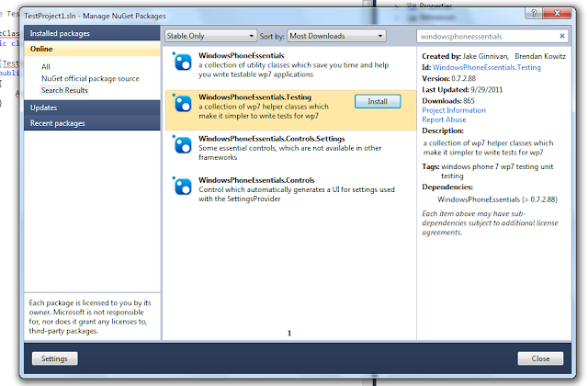Click the Downloads 865 text
The image size is (588, 386).
point(448,101)
